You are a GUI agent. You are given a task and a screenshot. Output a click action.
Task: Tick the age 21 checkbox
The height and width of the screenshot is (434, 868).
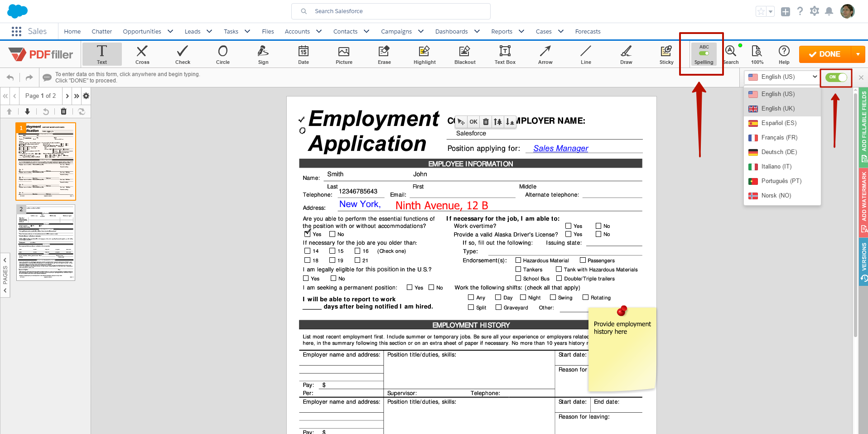tap(357, 260)
